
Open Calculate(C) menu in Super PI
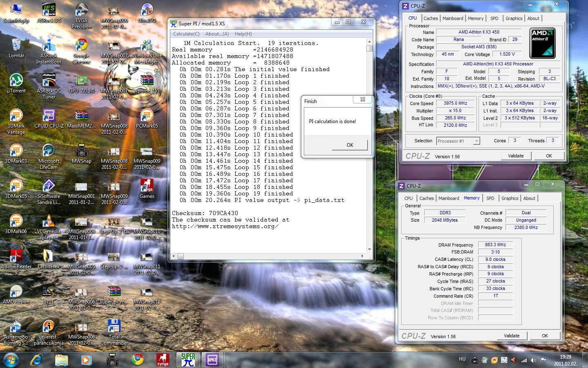click(x=186, y=34)
